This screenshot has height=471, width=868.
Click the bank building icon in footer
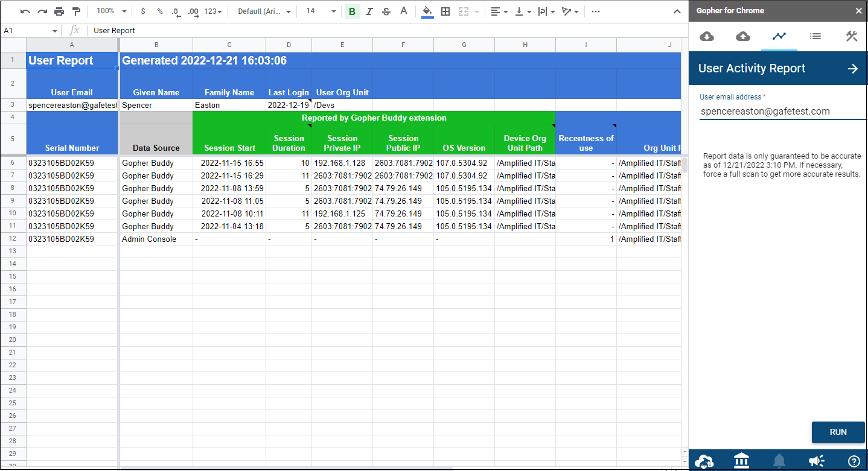[x=741, y=461]
